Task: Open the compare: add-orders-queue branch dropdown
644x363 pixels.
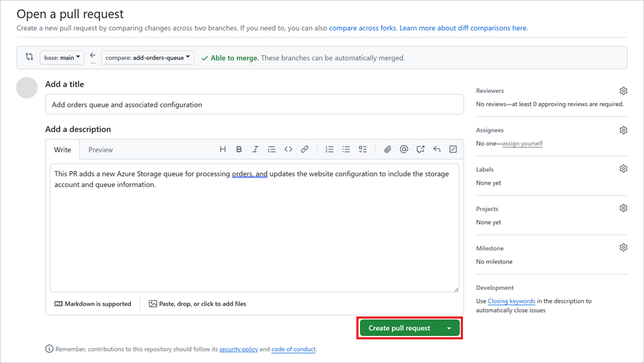Action: coord(147,57)
